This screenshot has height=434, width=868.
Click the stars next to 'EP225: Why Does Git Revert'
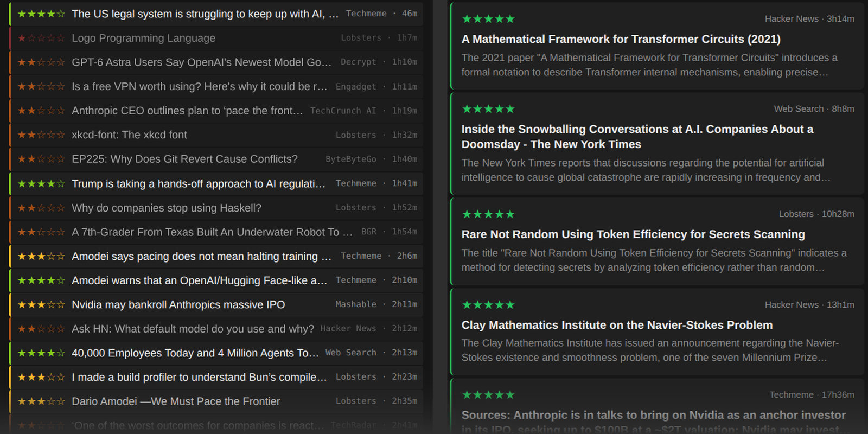click(x=41, y=159)
